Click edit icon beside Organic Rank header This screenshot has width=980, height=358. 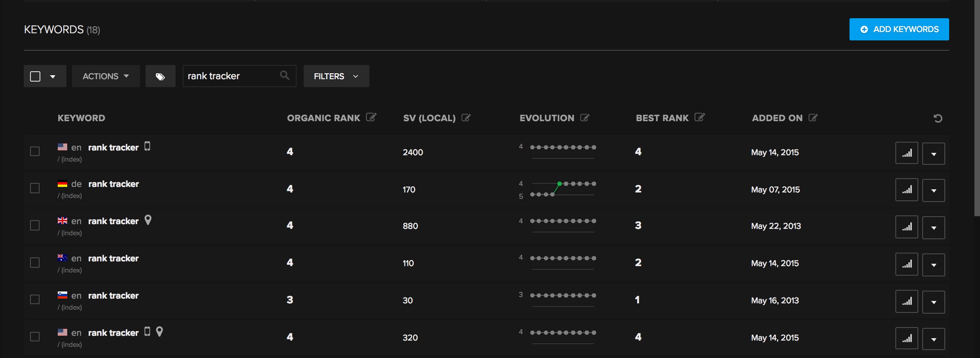371,117
